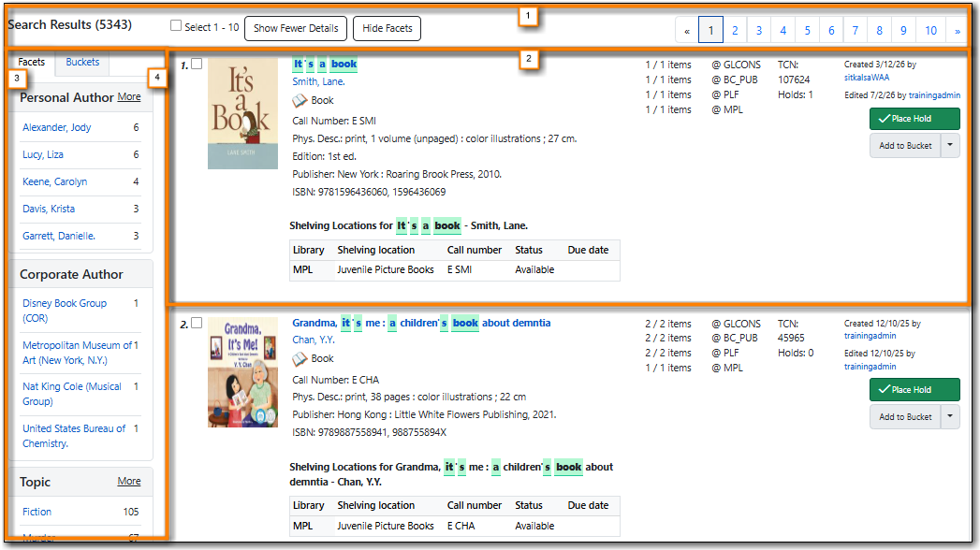Add It's a book to Bucket
The width and height of the screenshot is (980, 550).
(x=905, y=146)
